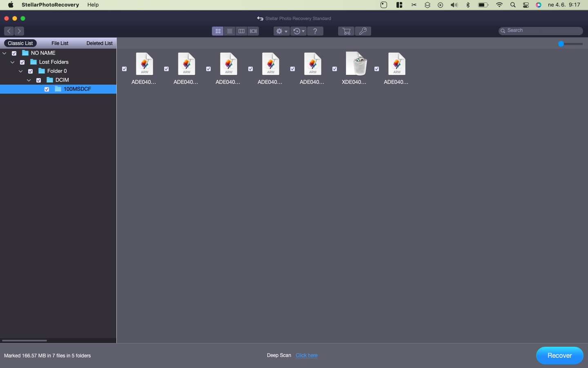This screenshot has height=368, width=588.
Task: Click the sidebar horizontal scrollbar
Action: [24, 340]
